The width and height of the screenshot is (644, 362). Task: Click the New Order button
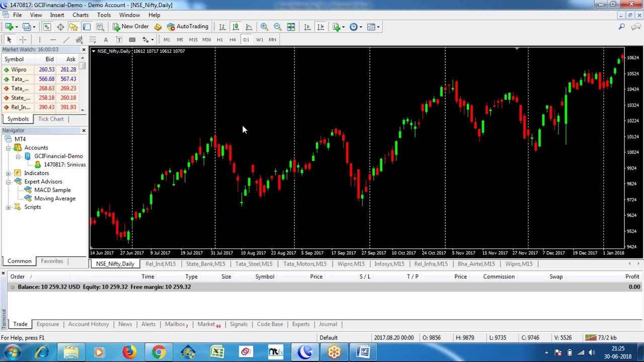coord(131,27)
